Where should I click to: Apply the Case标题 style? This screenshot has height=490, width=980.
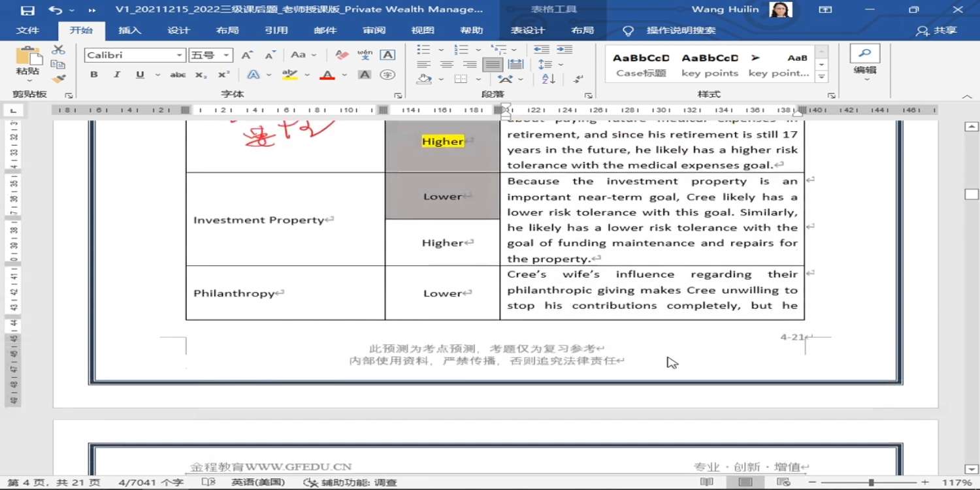point(641,65)
